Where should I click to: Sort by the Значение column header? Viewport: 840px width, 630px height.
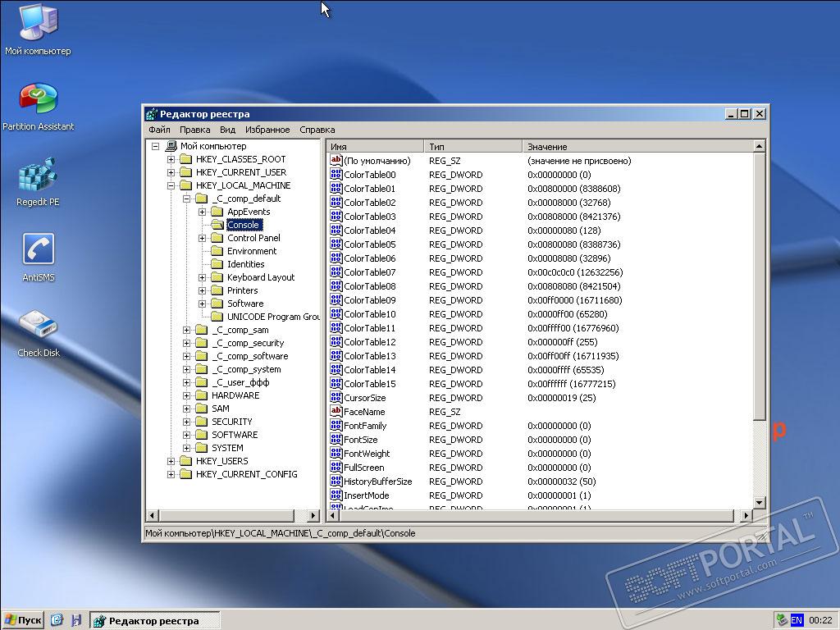(x=637, y=146)
